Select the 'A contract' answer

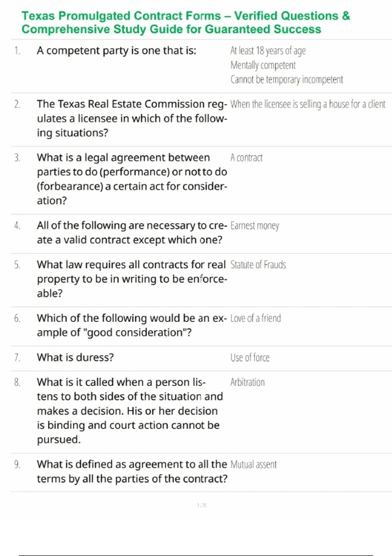pyautogui.click(x=246, y=158)
